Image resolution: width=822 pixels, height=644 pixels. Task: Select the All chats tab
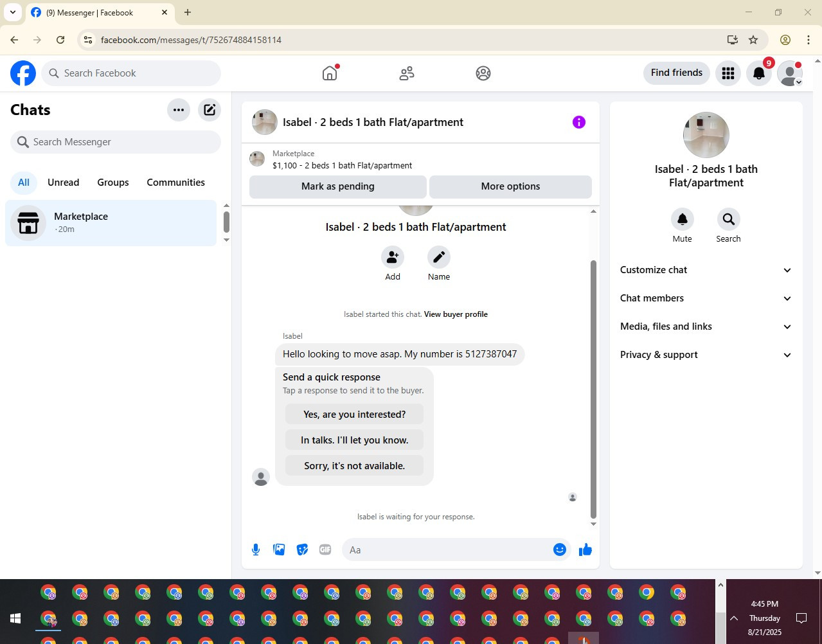[24, 183]
